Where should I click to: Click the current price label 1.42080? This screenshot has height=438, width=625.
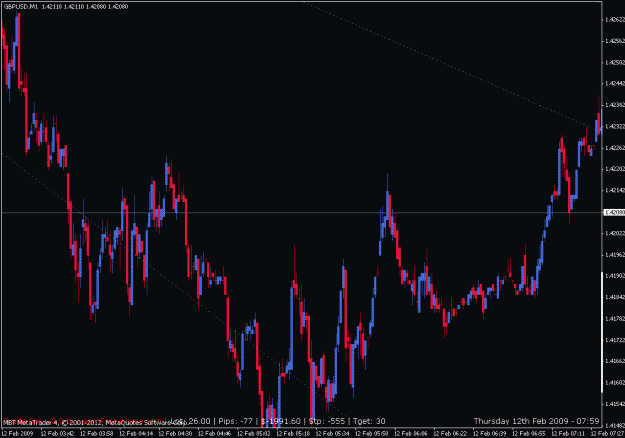pyautogui.click(x=614, y=212)
